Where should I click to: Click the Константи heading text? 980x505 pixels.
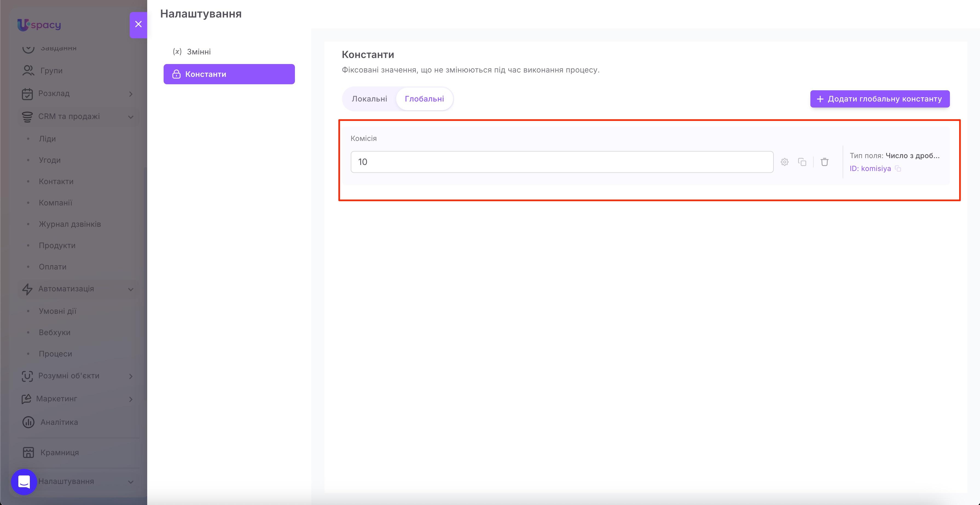367,55
